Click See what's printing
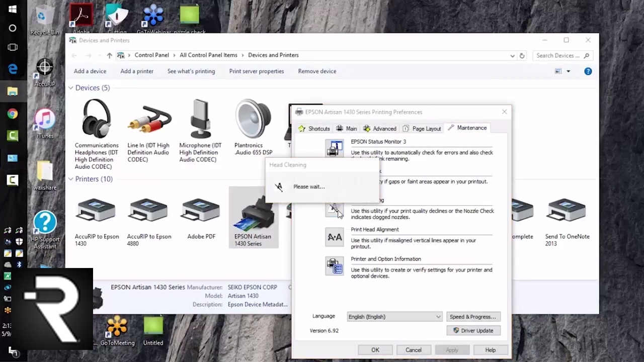The height and width of the screenshot is (362, 644). (191, 71)
